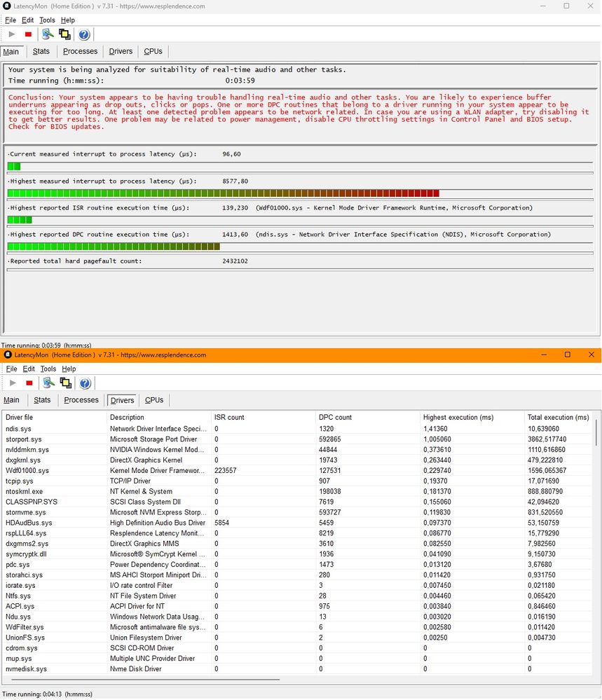602x700 pixels.
Task: Switch to CPUs tab in top window
Action: (153, 51)
